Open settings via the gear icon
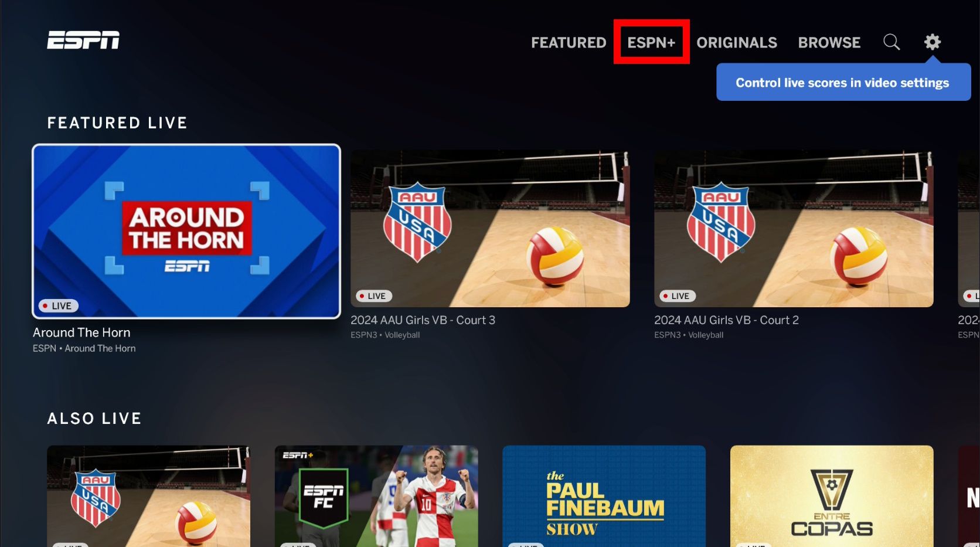 point(932,42)
